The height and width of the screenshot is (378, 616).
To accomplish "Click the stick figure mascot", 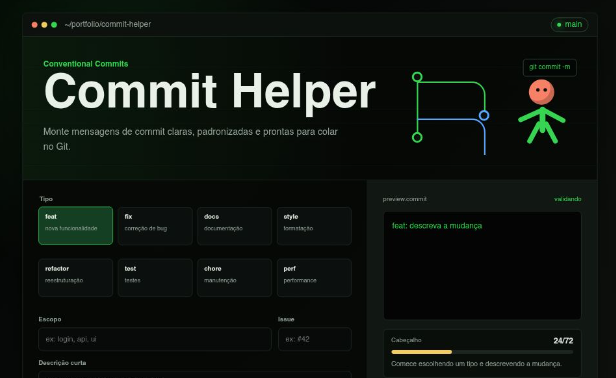I will click(542, 112).
